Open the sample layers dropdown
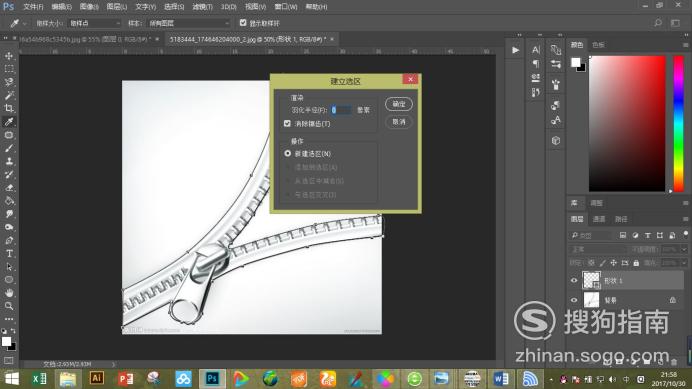 [x=189, y=23]
